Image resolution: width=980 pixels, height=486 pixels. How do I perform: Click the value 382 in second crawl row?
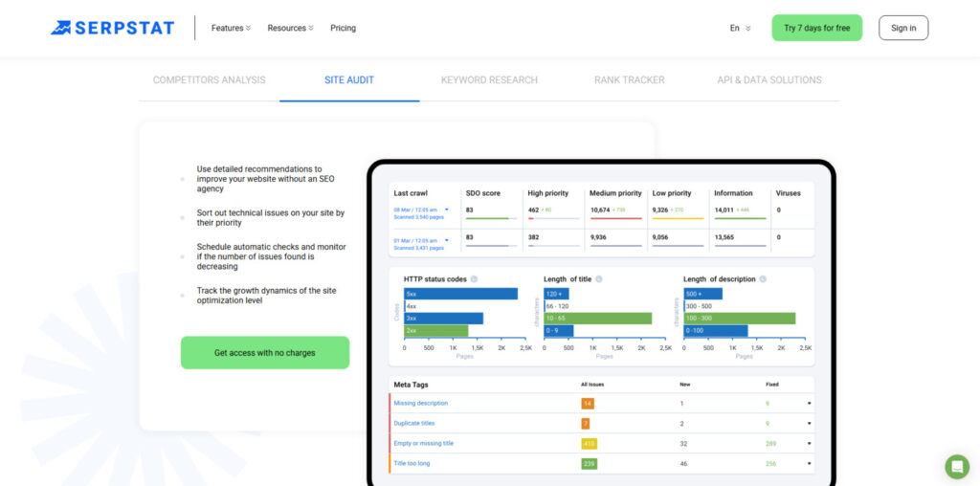pyautogui.click(x=533, y=237)
